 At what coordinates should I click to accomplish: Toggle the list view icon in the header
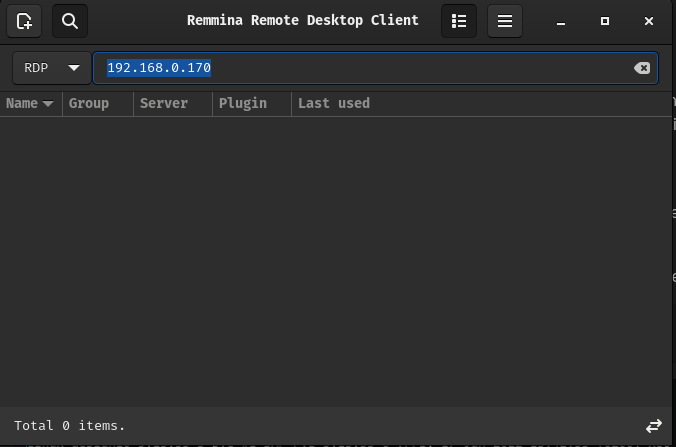459,21
